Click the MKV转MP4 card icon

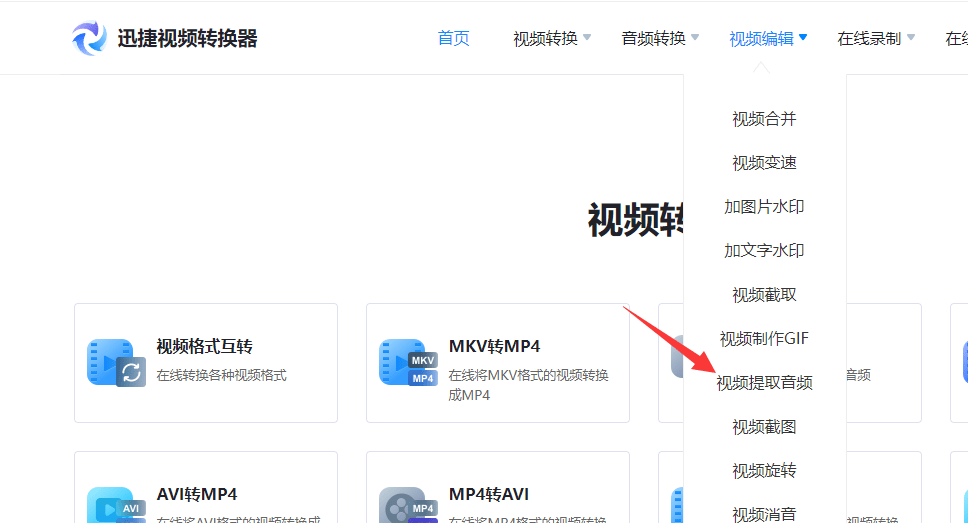point(409,362)
